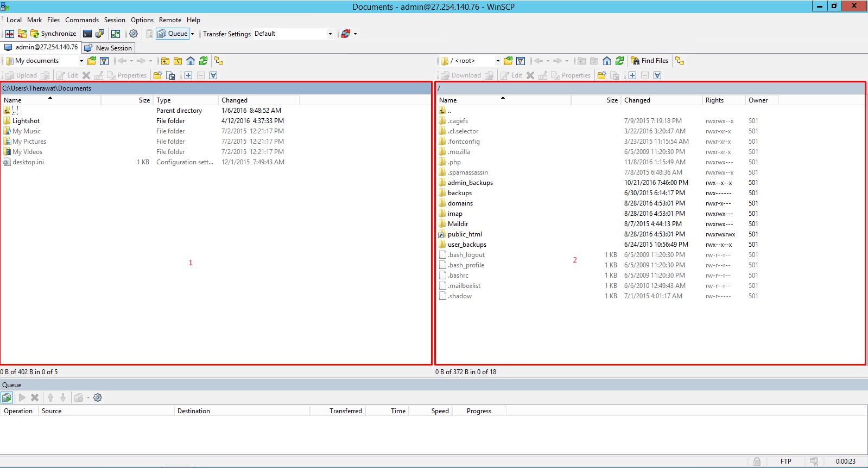Open the console terminal icon
868x468 pixels.
click(87, 34)
